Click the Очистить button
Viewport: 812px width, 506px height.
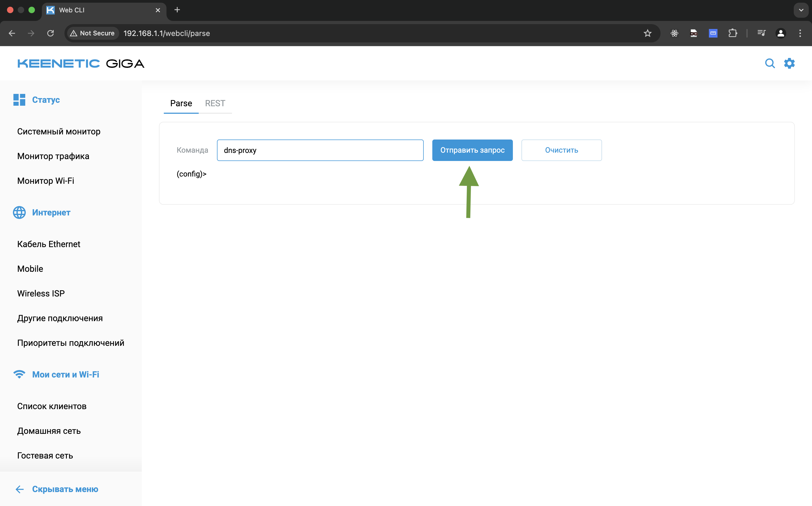561,150
